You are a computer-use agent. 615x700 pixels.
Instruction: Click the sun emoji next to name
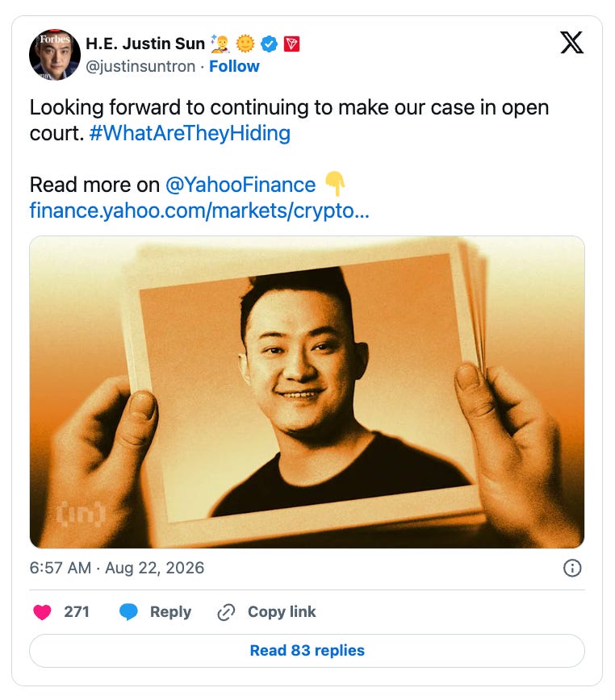coord(245,44)
